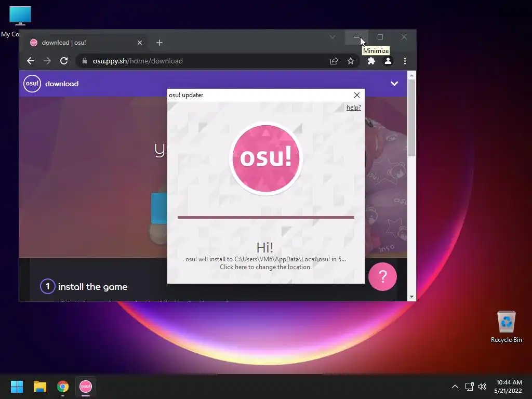Select the Recycle Bin desktop icon
The width and height of the screenshot is (532, 399).
pos(506,327)
